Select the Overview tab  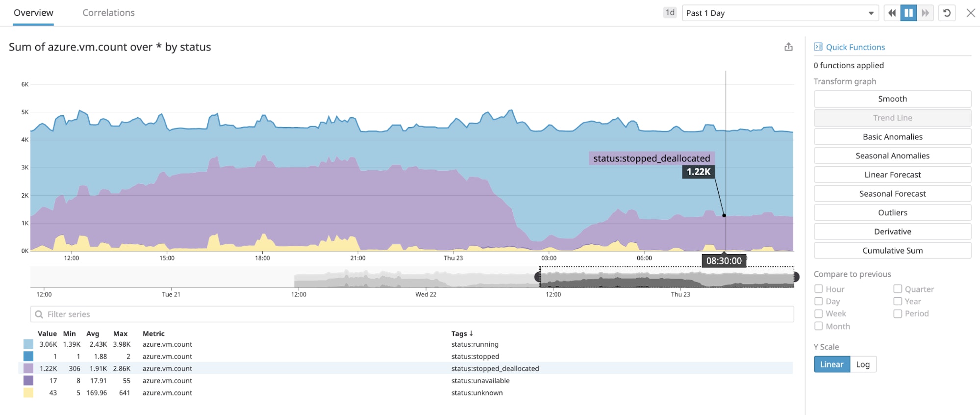click(x=33, y=13)
